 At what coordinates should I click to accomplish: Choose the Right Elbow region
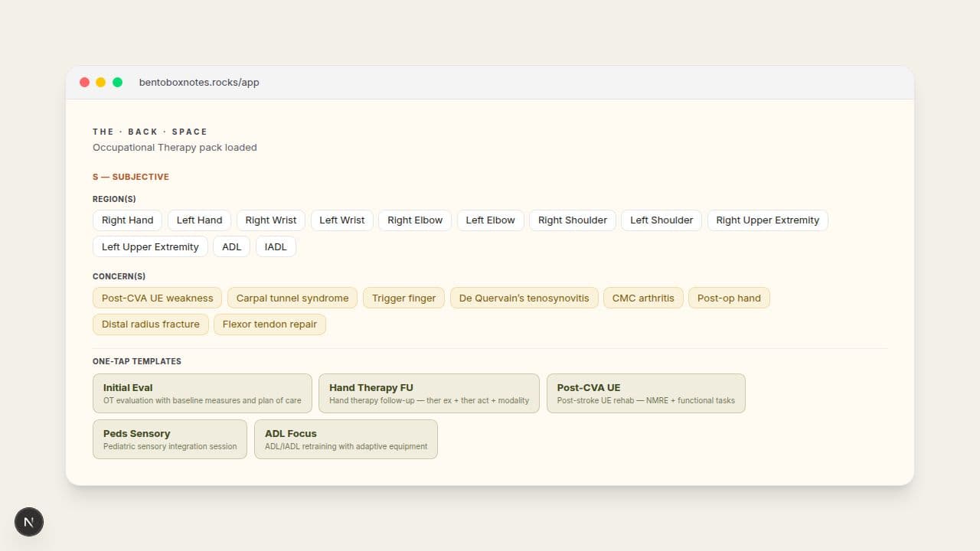coord(415,220)
